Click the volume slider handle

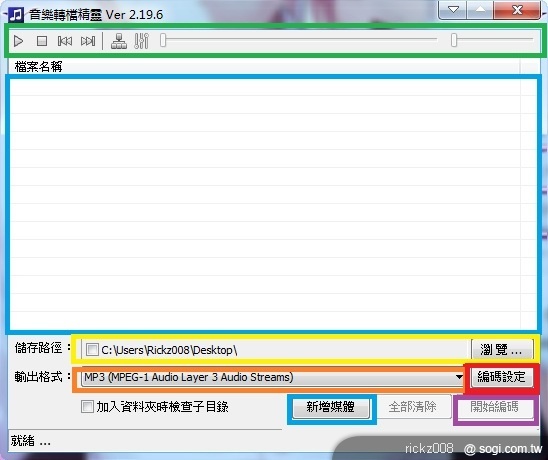454,40
